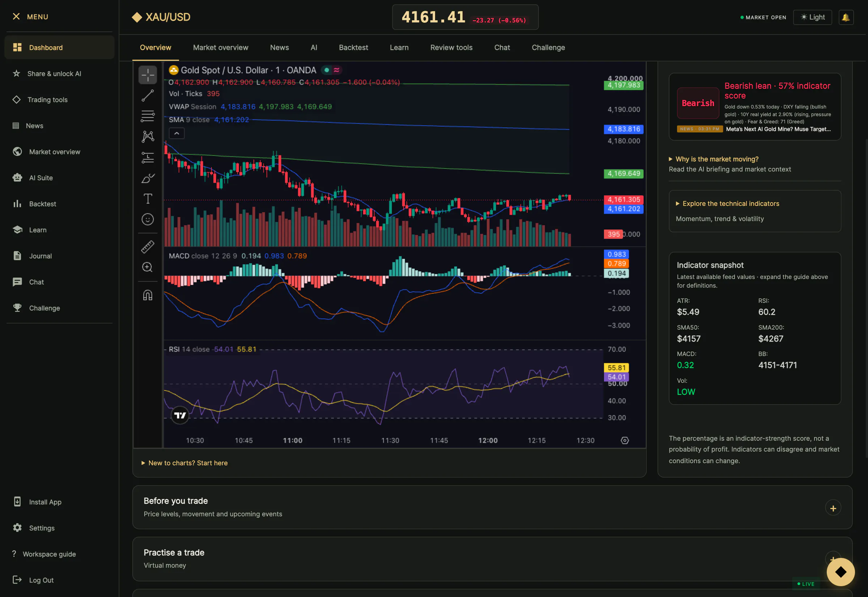Select the brush drawing tool

click(x=148, y=178)
